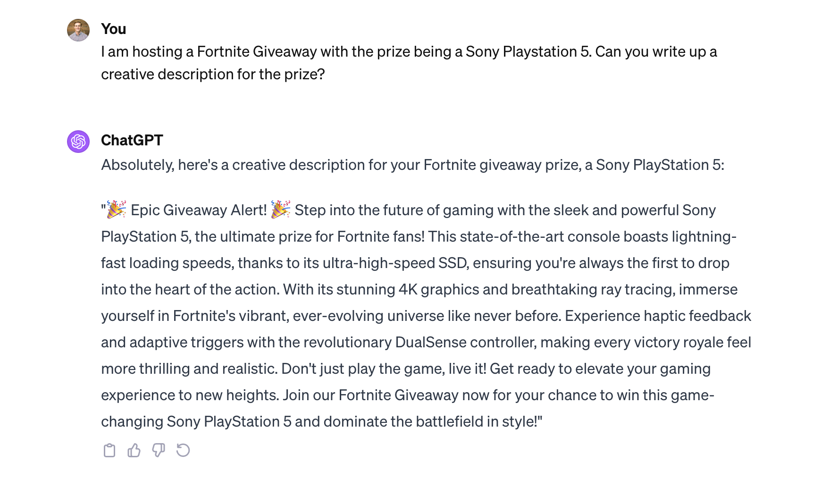Click the "Epic Giveaway Alert!" text

(199, 210)
